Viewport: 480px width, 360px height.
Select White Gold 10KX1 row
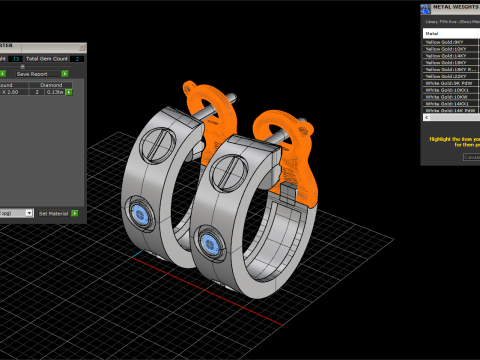tap(451, 90)
